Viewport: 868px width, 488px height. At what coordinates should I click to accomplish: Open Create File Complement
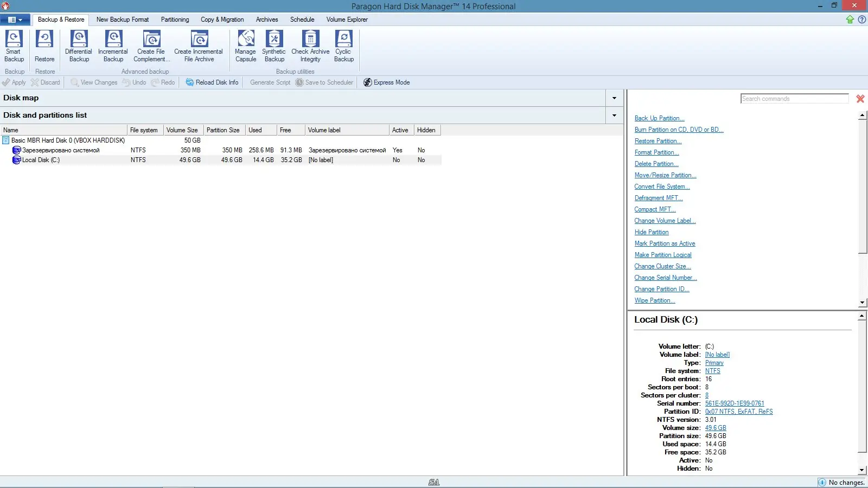(x=150, y=46)
